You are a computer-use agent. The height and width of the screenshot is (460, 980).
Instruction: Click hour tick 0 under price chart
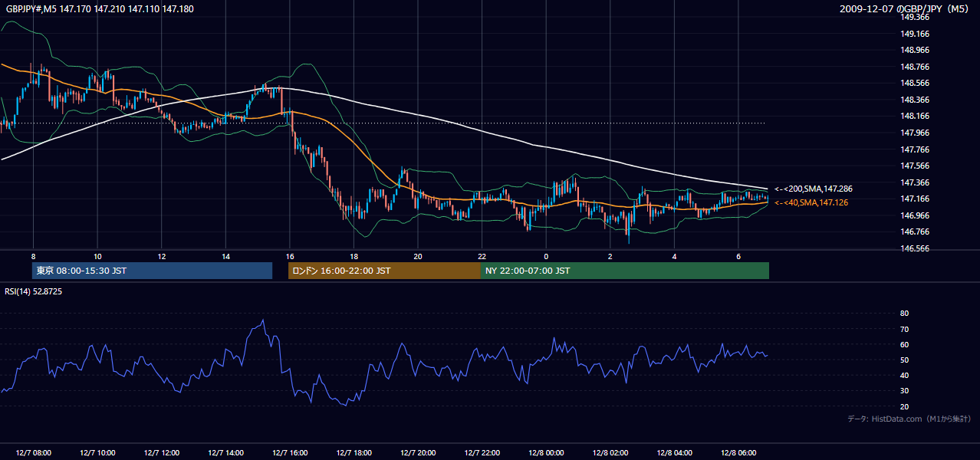tap(546, 256)
